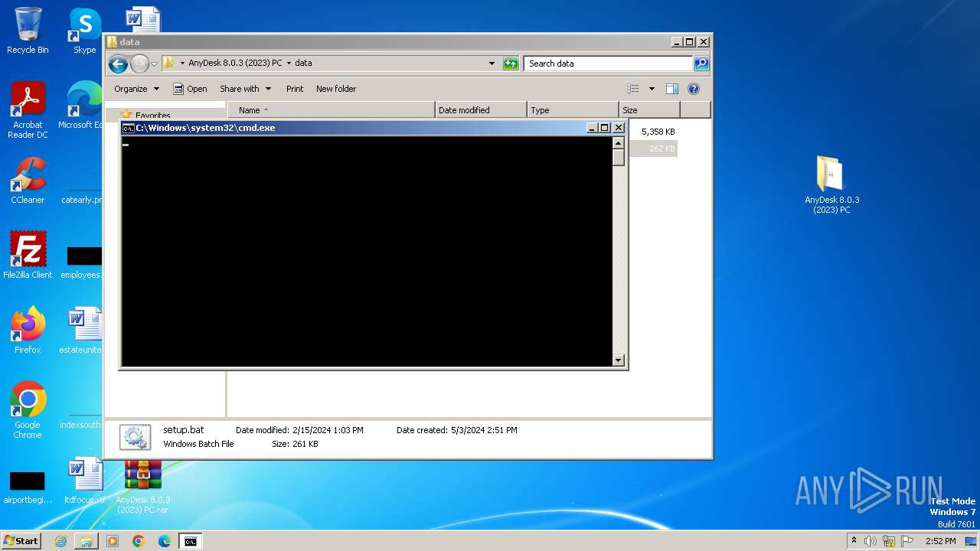Viewport: 980px width, 551px height.
Task: Click the Action Center flag tray icon
Action: [x=907, y=541]
